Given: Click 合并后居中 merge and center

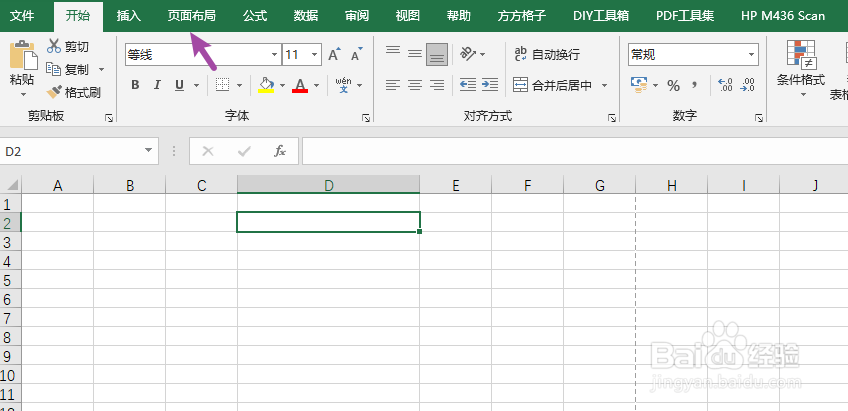Looking at the screenshot, I should (553, 85).
